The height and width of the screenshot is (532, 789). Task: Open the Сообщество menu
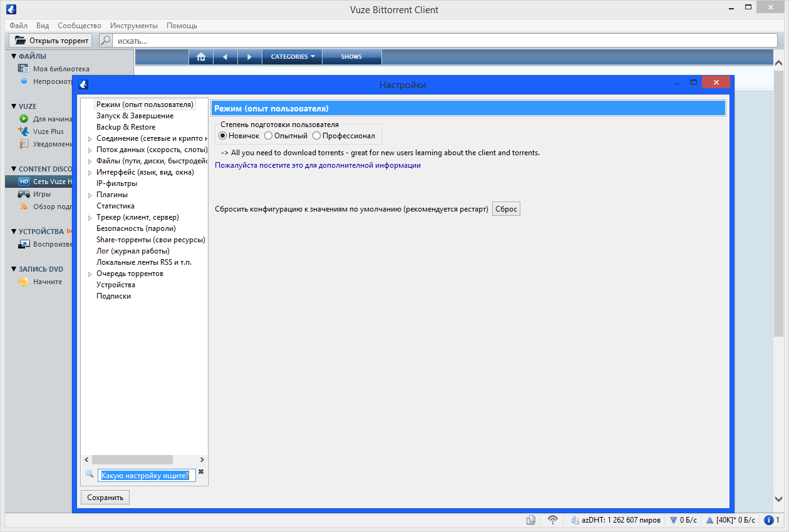click(80, 26)
